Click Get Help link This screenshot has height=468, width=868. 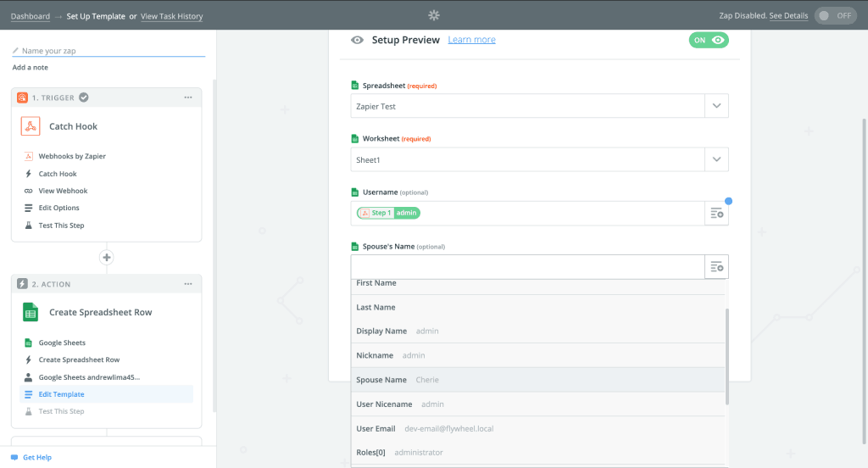(x=37, y=458)
